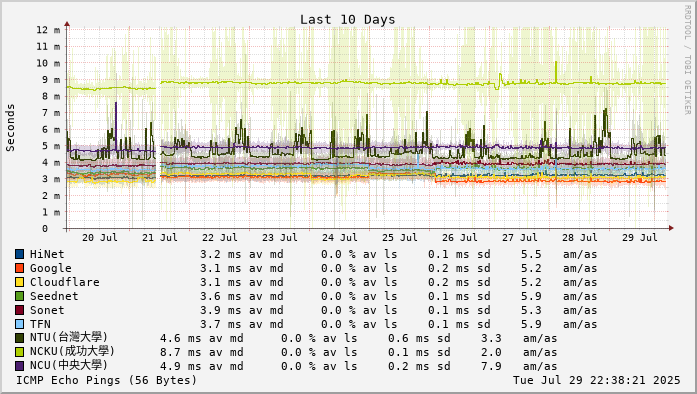Click the '29 Jul' x-axis date label

pos(640,237)
